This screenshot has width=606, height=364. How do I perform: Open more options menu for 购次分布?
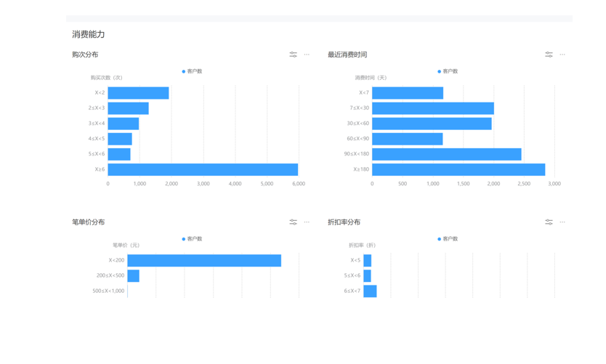pos(307,54)
